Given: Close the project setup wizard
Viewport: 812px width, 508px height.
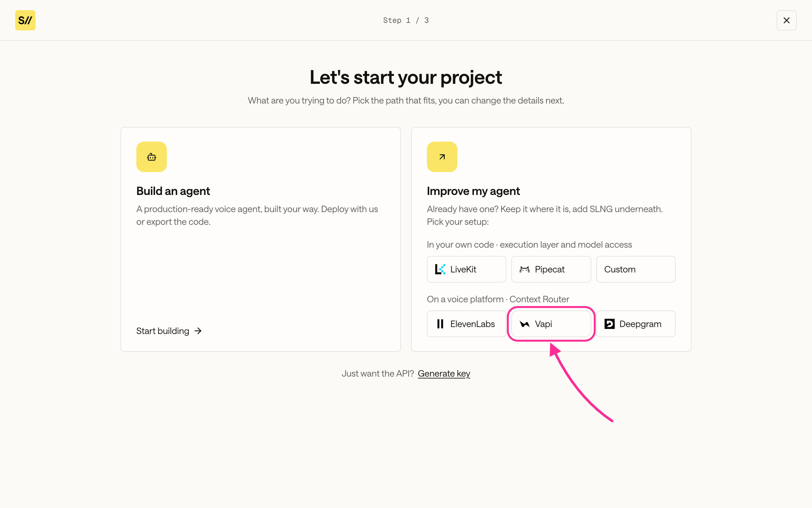Looking at the screenshot, I should click(786, 20).
